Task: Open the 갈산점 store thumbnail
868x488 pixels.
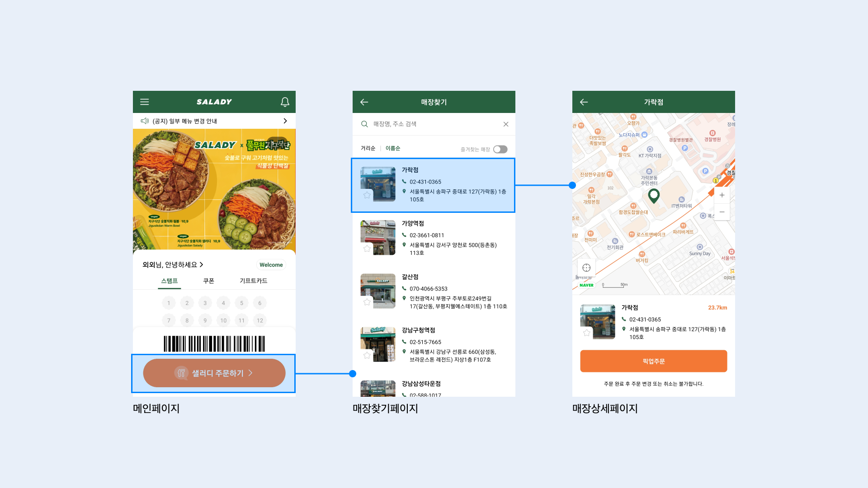Action: pos(378,291)
